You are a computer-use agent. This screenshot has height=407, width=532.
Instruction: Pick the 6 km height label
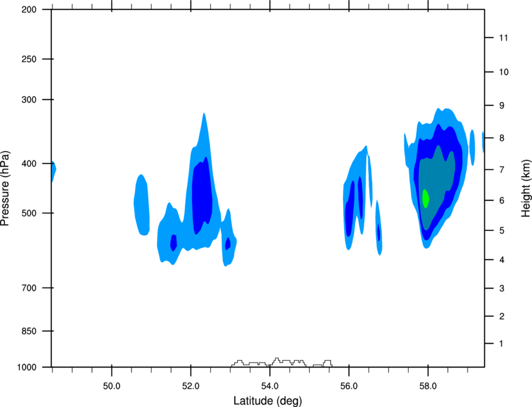(502, 200)
